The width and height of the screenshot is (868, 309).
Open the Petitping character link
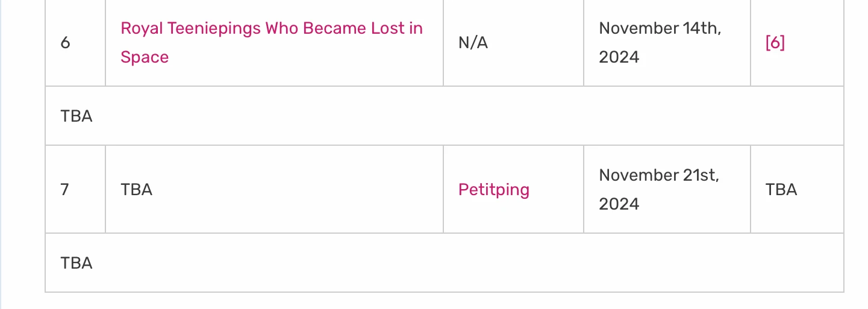[493, 190]
